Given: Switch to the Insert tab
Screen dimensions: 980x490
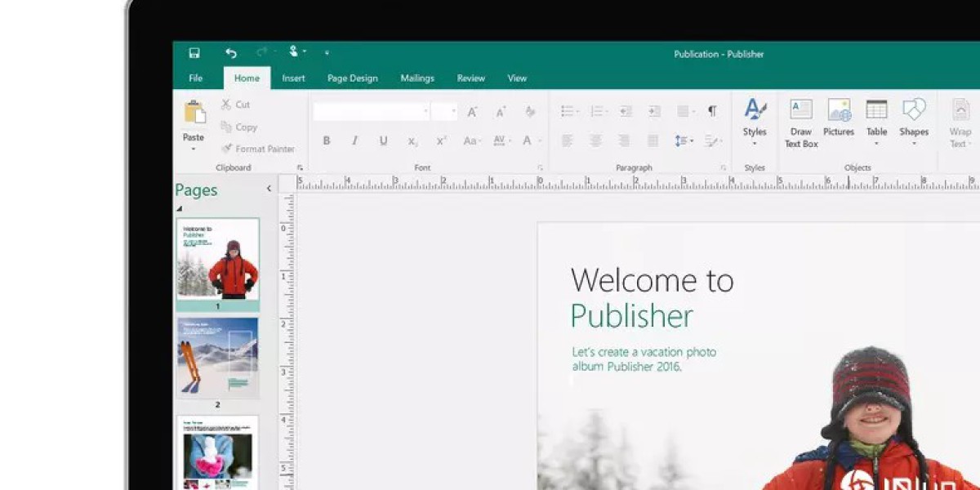Looking at the screenshot, I should click(x=293, y=78).
